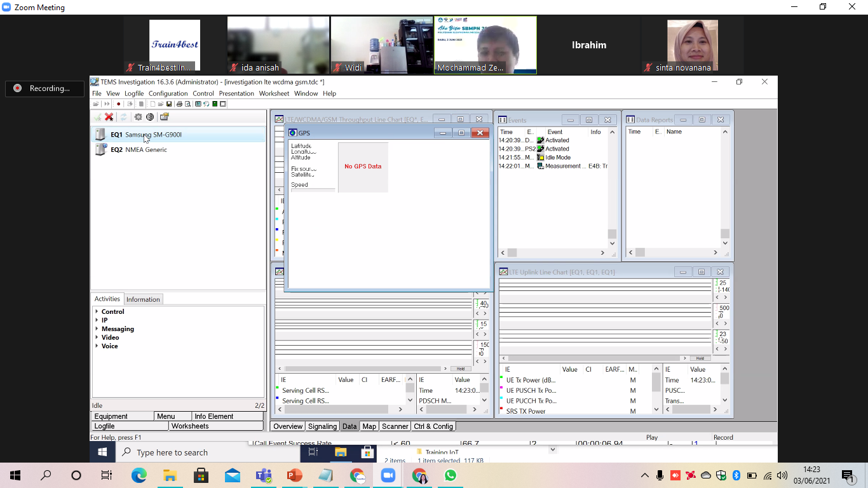Click the save workspace floppy icon
Viewport: 868px width, 488px height.
[x=169, y=104]
